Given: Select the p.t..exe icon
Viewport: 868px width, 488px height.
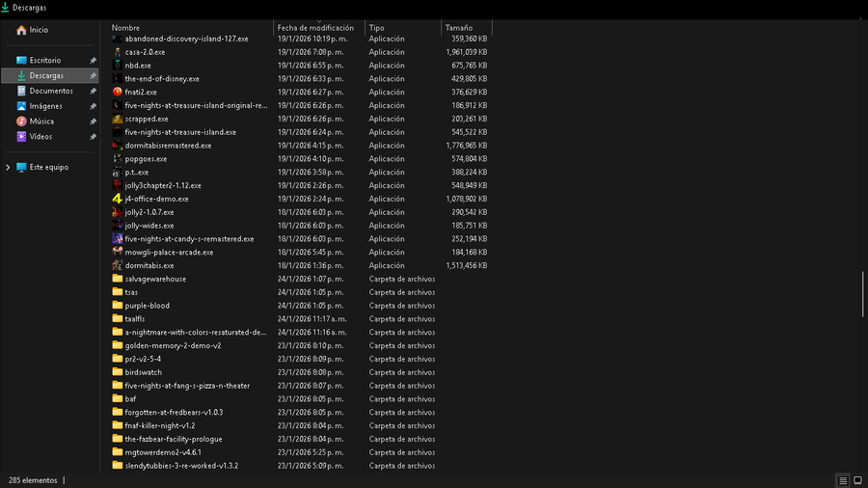Looking at the screenshot, I should pyautogui.click(x=118, y=172).
